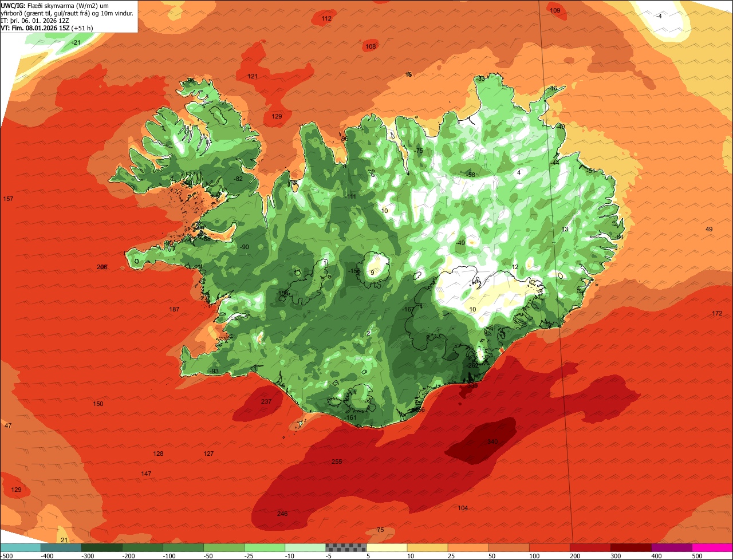733x560 pixels.
Task: Click the map value '104' in the southern ocean
Action: (463, 508)
